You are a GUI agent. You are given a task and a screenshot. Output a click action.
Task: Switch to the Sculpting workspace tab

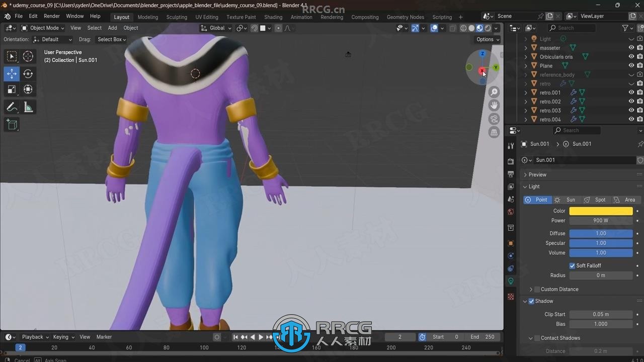coord(177,17)
